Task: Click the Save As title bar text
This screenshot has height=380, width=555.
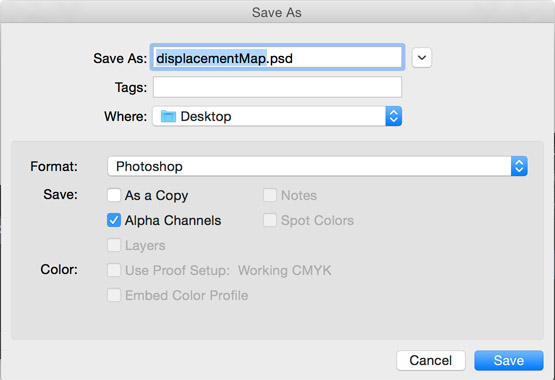Action: 277,12
